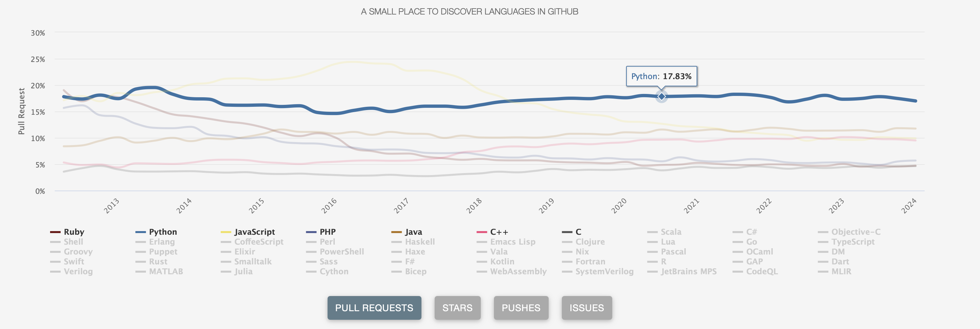
Task: Enable the C# series in legend
Action: click(751, 232)
